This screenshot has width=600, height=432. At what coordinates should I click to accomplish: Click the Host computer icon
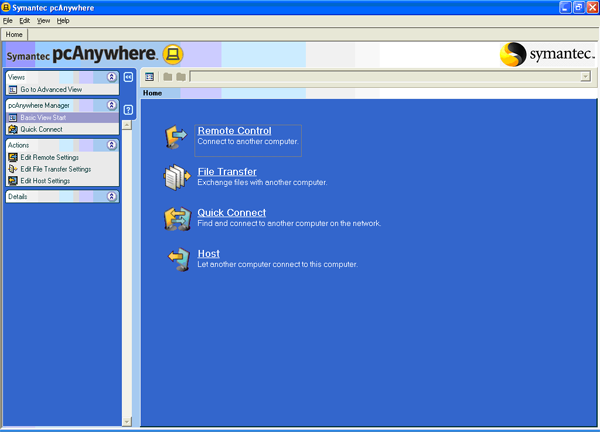click(x=179, y=259)
